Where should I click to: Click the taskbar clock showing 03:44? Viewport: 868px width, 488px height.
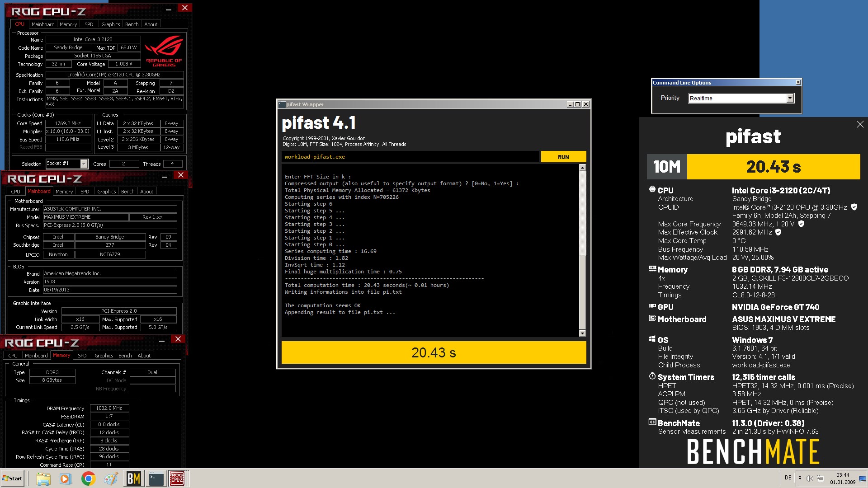pos(843,478)
